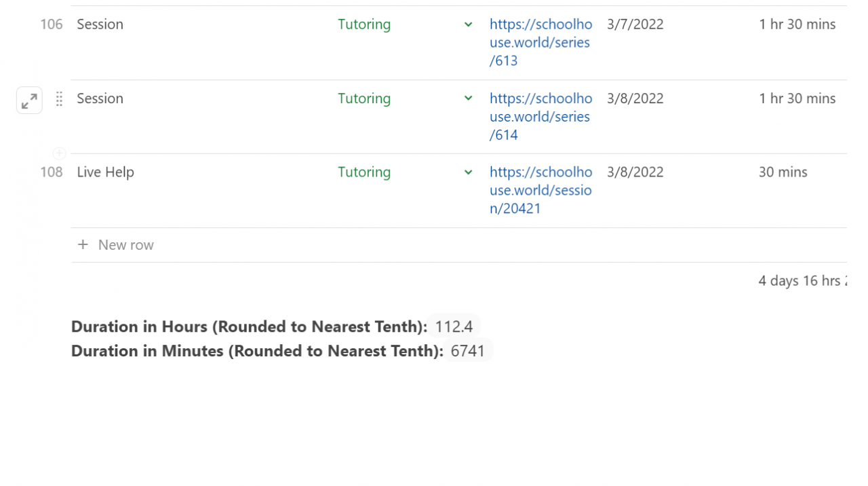
Task: Follow the schoolhouse.world/series/614 link
Action: pyautogui.click(x=540, y=116)
